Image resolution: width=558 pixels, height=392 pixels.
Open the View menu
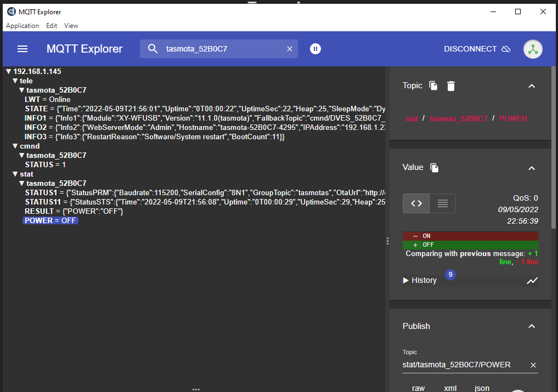coord(71,26)
